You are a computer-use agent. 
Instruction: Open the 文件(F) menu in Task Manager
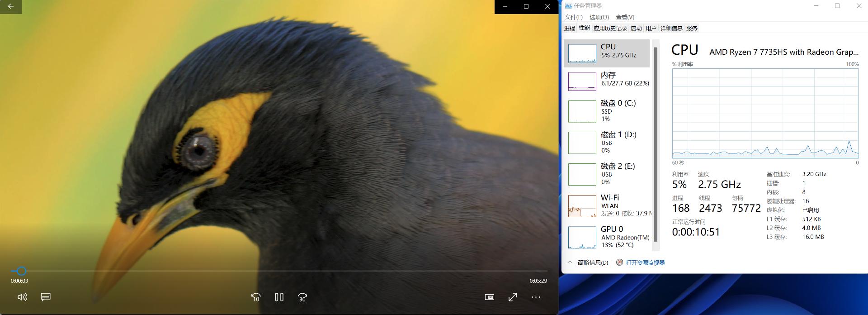pos(574,17)
